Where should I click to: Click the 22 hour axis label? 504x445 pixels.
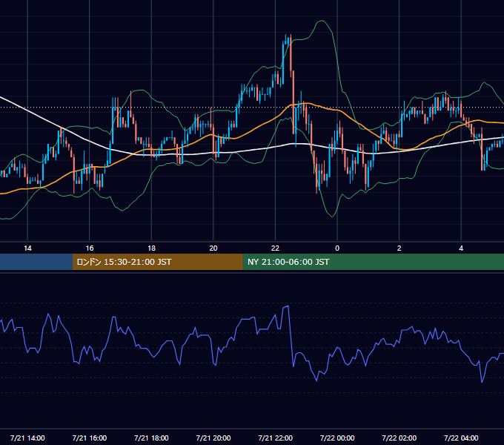(275, 248)
